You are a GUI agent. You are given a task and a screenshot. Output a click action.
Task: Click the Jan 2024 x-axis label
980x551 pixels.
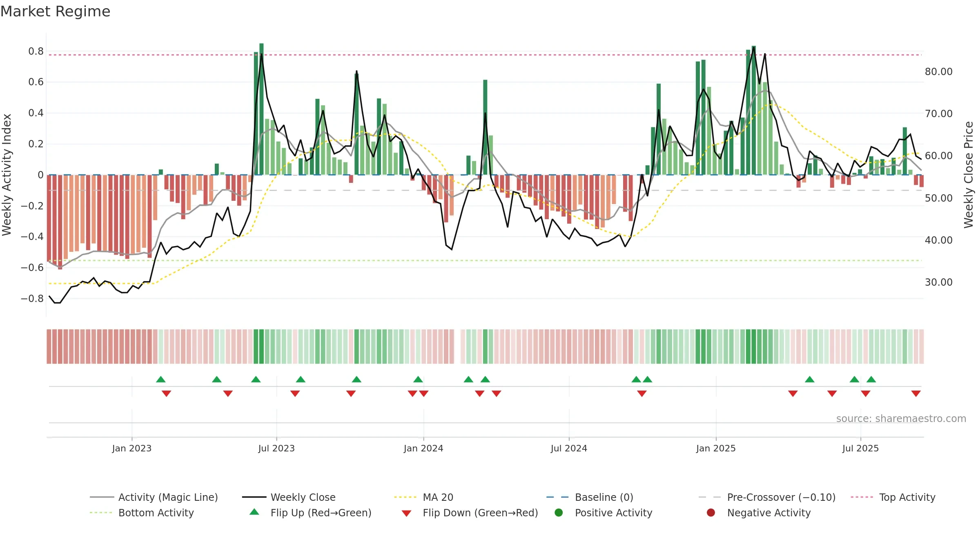tap(423, 448)
